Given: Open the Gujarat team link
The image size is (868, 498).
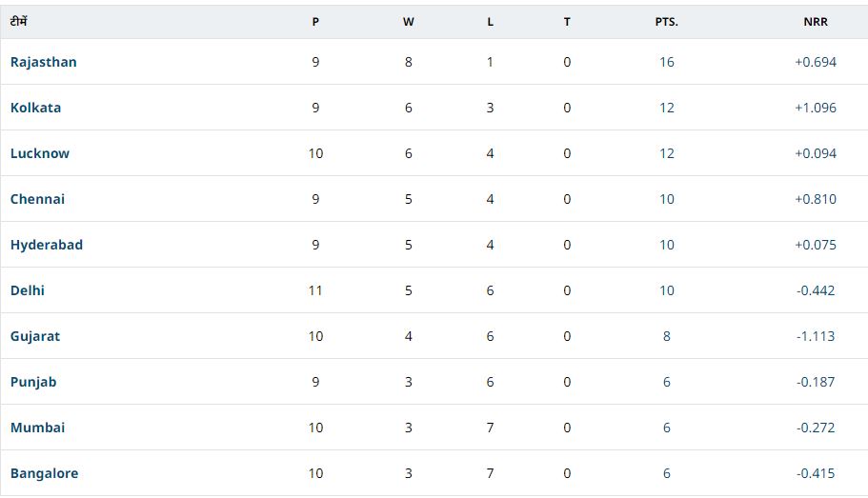Looking at the screenshot, I should click(x=35, y=336).
